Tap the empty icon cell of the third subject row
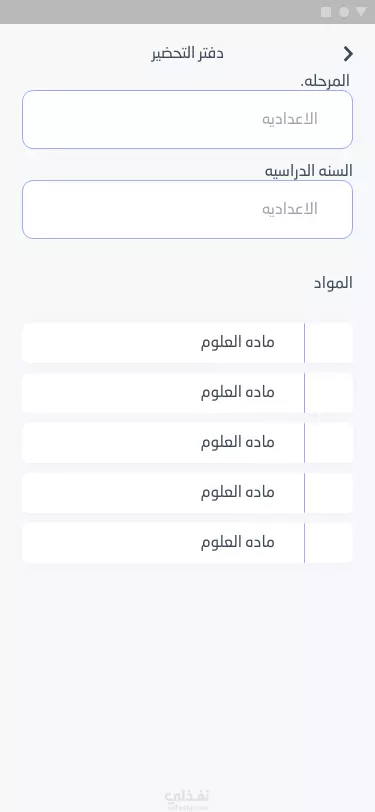The height and width of the screenshot is (812, 375). tap(329, 442)
